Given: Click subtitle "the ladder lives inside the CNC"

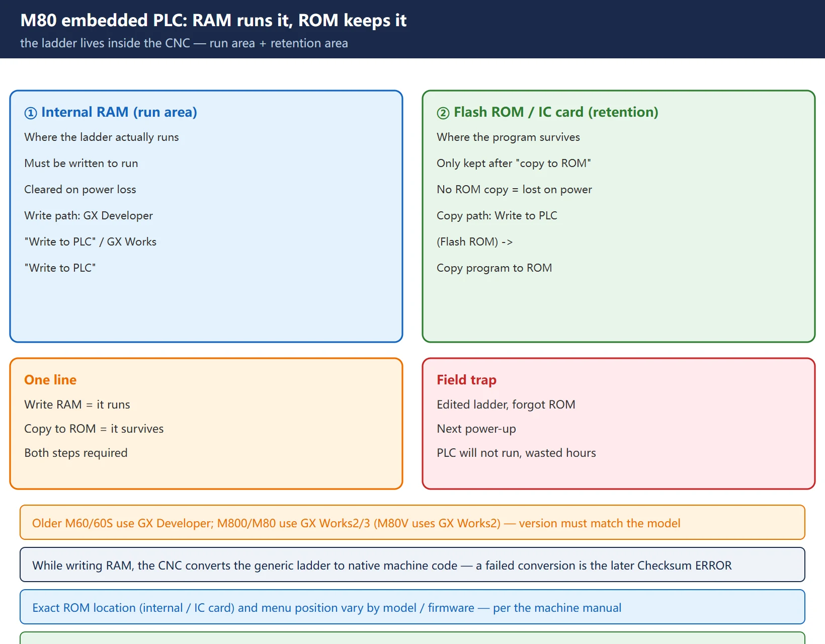Looking at the screenshot, I should (x=105, y=43).
